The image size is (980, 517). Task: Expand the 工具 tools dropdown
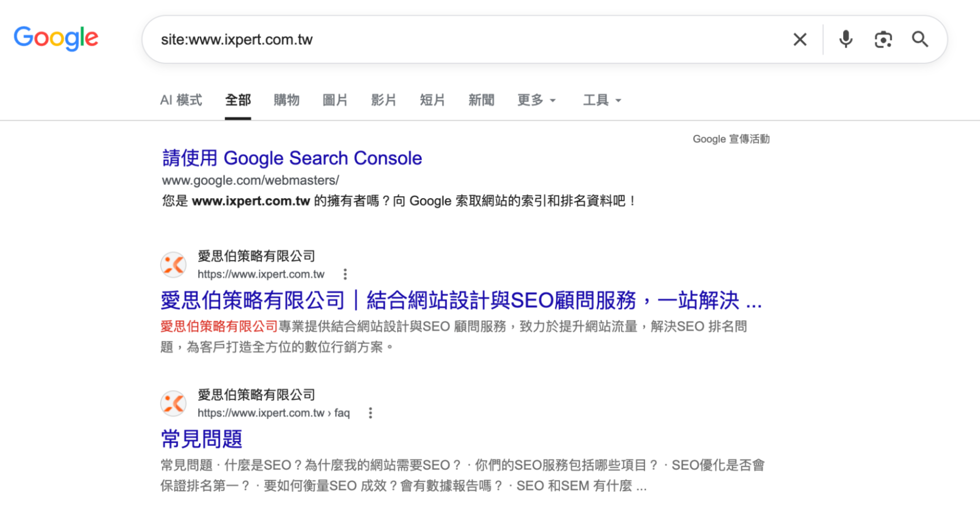(x=602, y=100)
